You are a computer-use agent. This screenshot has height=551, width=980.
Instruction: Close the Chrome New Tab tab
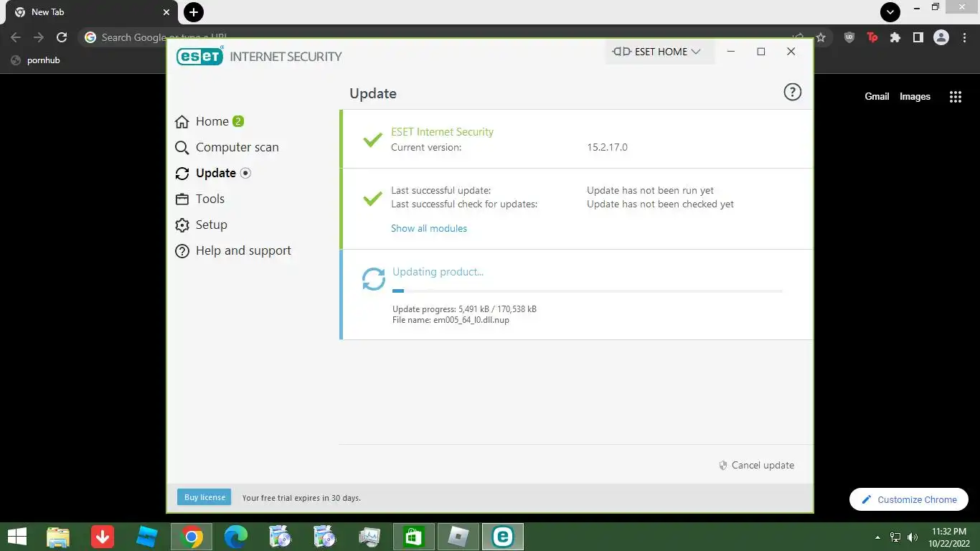click(x=166, y=12)
